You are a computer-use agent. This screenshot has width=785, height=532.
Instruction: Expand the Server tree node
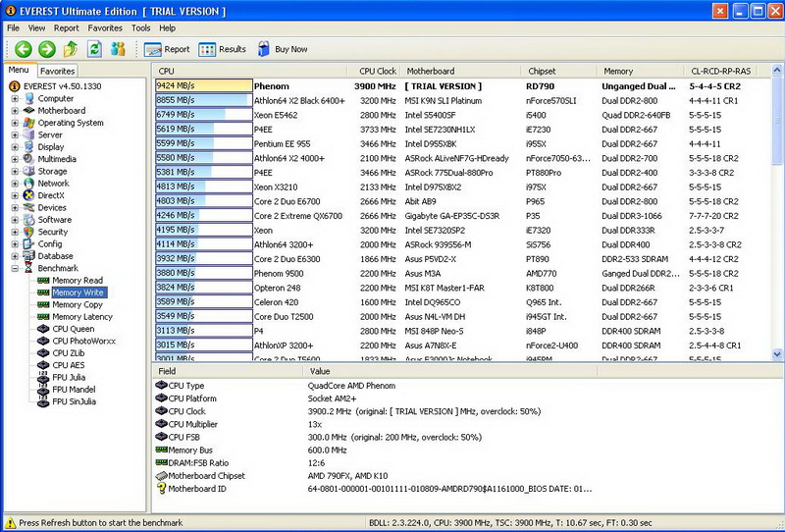coord(15,134)
